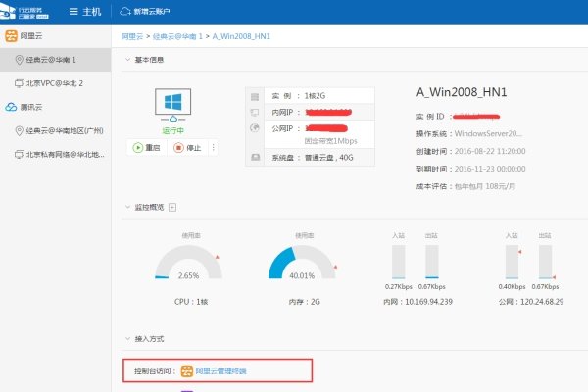This screenshot has width=588, height=392.
Task: Click the intranet 入站 bar at 0.27Kbps
Action: click(398, 263)
